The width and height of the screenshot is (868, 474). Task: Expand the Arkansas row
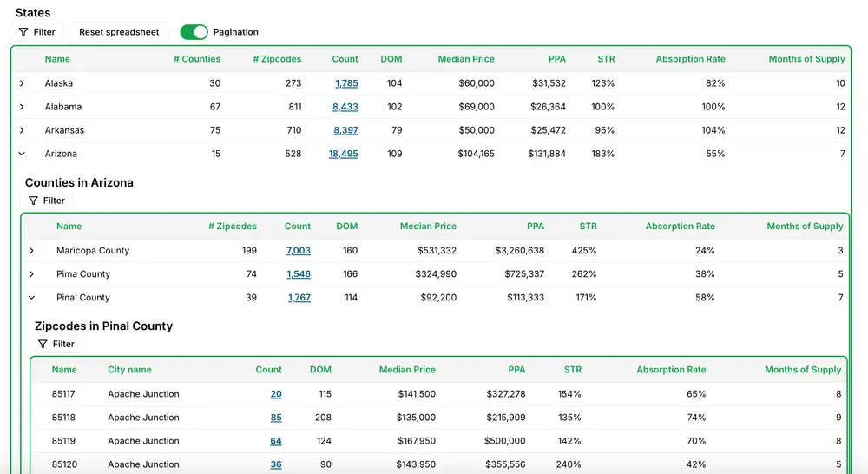tap(22, 130)
